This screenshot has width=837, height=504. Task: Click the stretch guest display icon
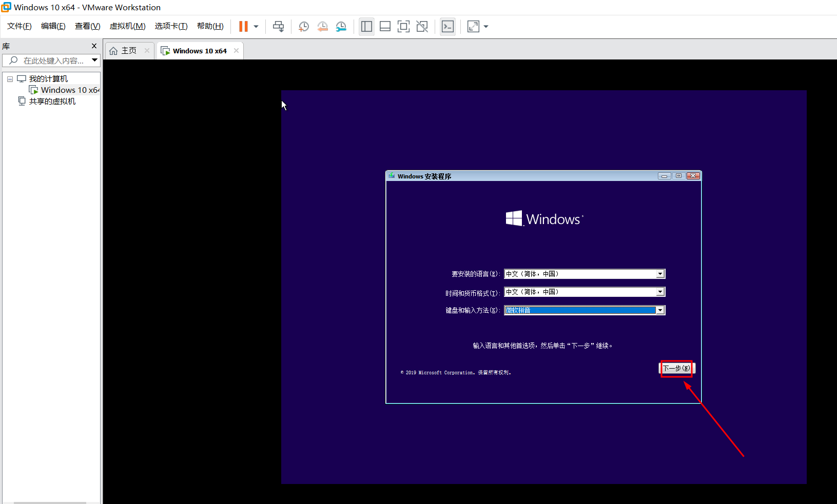tap(473, 26)
